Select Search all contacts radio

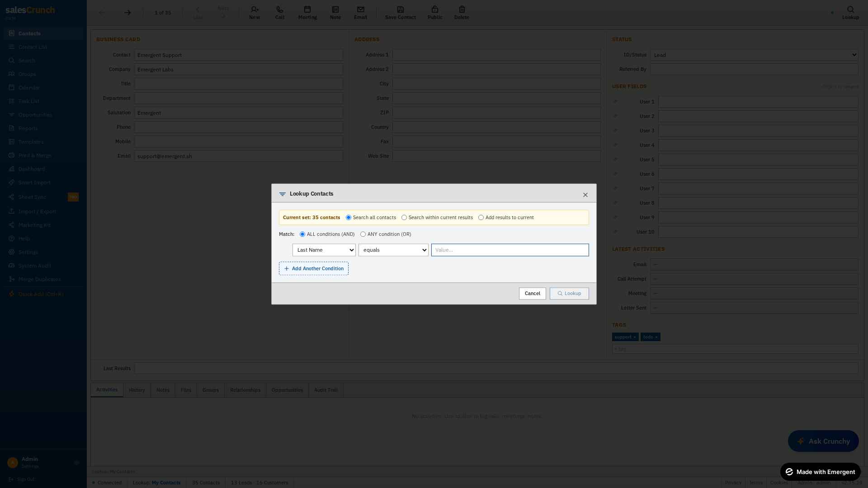[x=349, y=217]
